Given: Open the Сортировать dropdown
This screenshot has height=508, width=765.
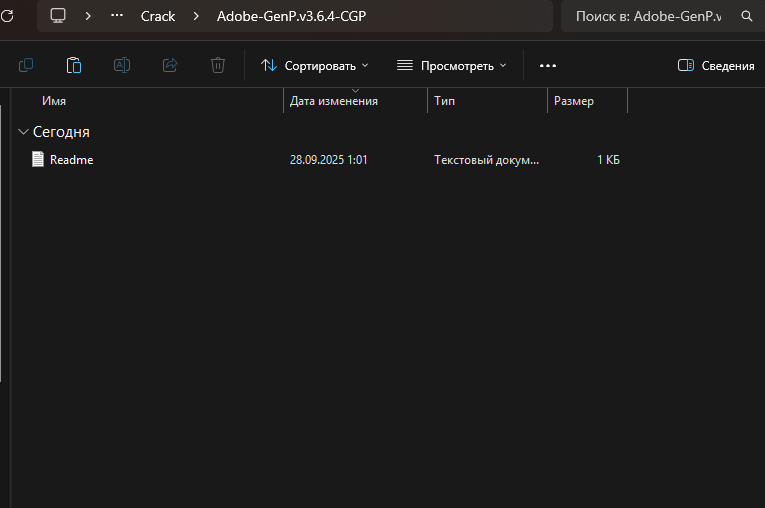Looking at the screenshot, I should [x=315, y=65].
